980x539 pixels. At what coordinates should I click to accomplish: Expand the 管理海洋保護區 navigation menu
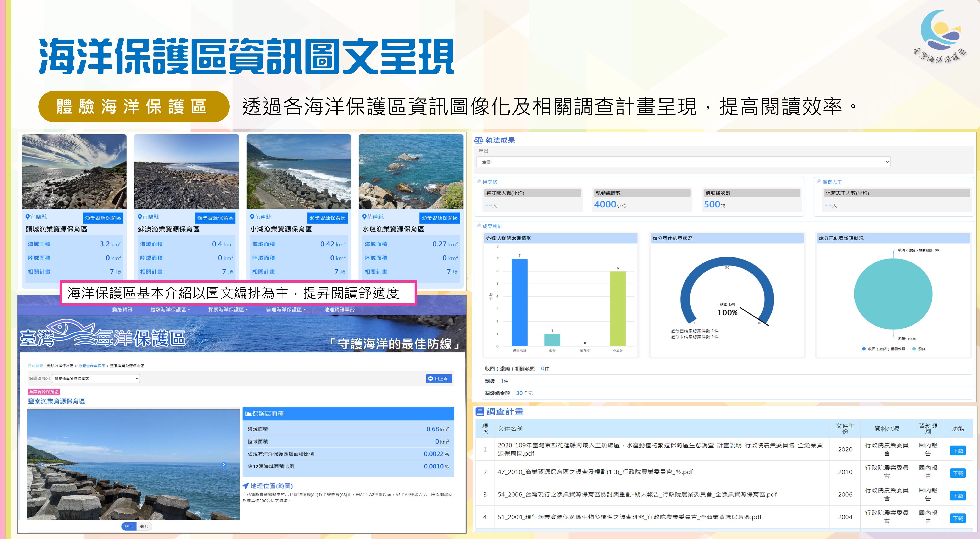[x=286, y=310]
